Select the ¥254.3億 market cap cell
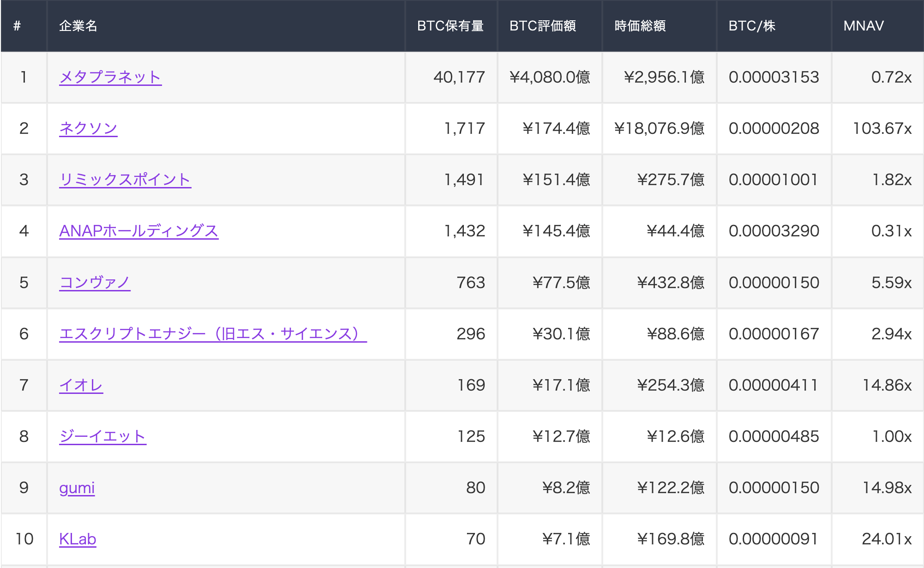Image resolution: width=924 pixels, height=568 pixels. click(660, 385)
